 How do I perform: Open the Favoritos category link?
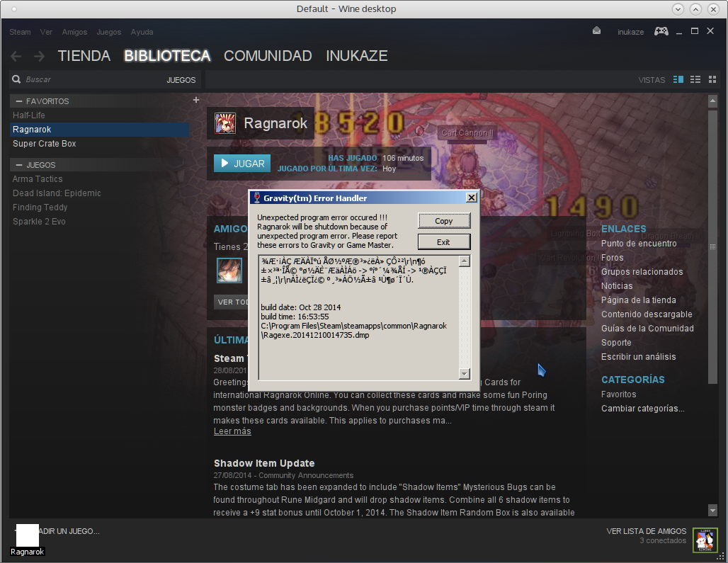coord(618,394)
